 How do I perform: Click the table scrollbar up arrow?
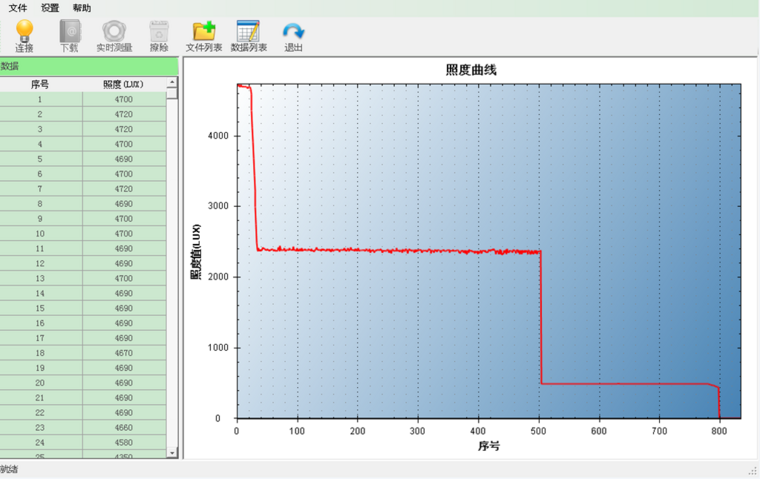click(x=172, y=82)
